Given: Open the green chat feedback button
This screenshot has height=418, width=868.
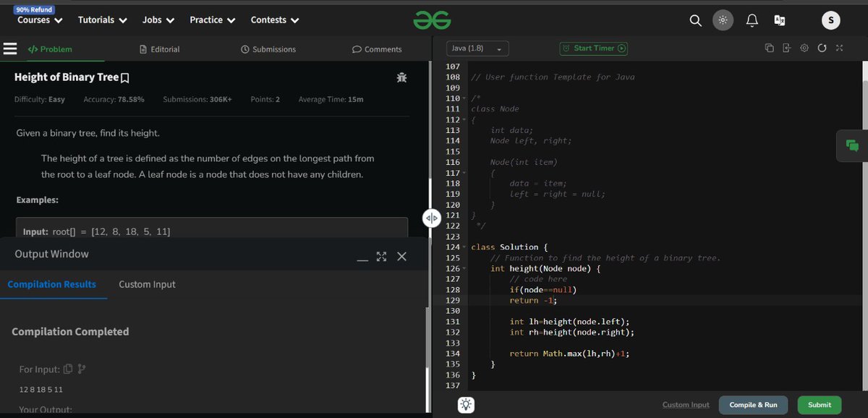Looking at the screenshot, I should coord(852,145).
